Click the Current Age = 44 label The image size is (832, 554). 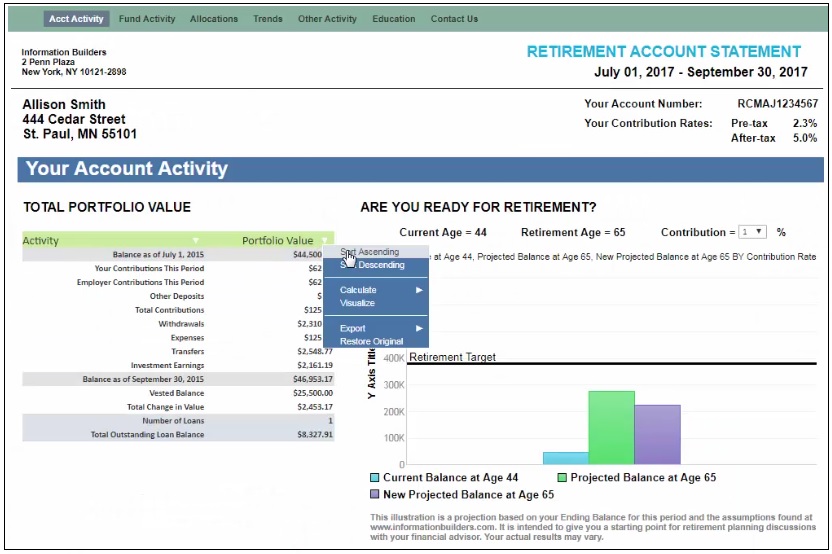[443, 232]
